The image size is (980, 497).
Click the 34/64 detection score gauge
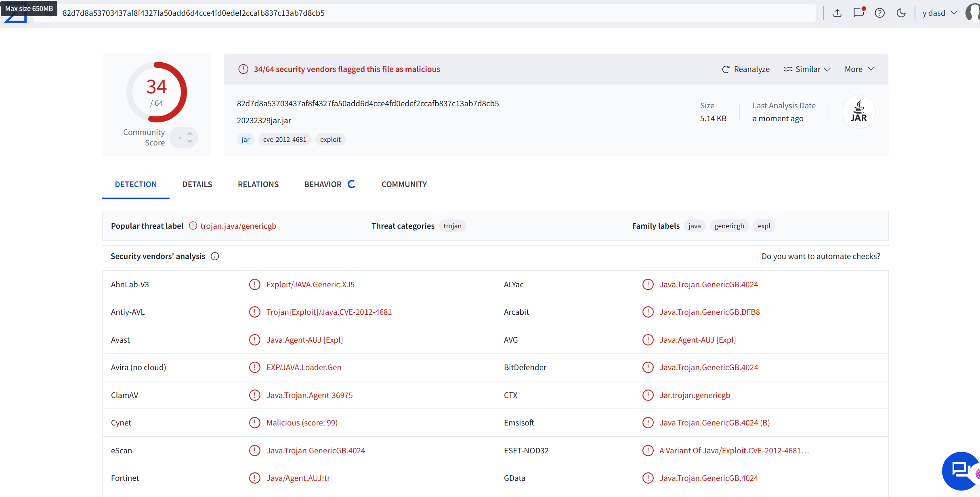tap(157, 92)
